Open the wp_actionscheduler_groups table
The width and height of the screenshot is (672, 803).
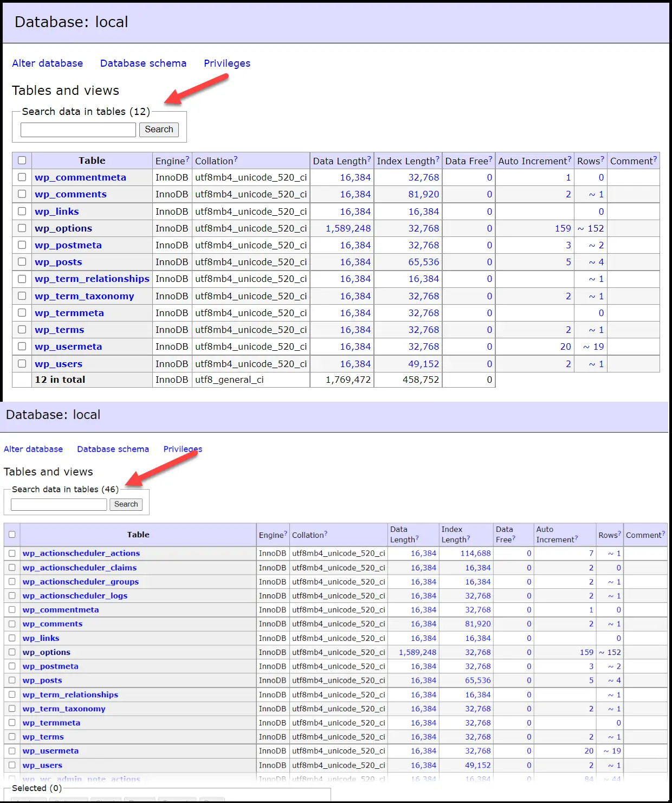[81, 582]
